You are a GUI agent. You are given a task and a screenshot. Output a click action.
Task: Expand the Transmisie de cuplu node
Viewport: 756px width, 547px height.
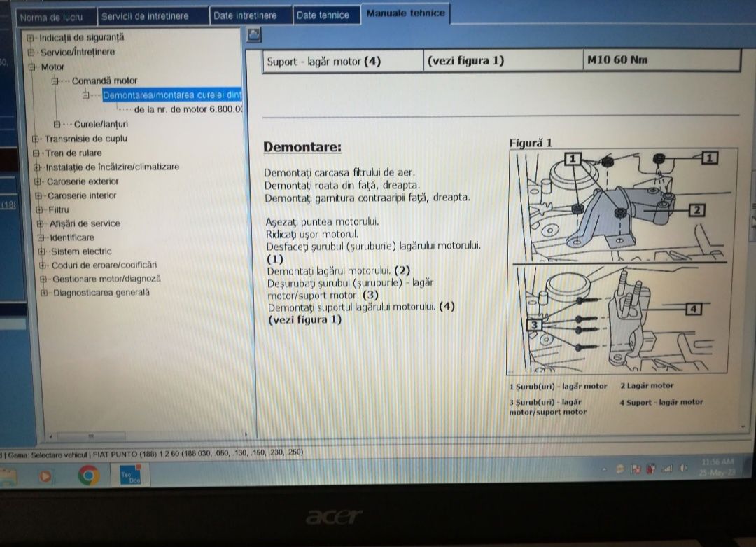(x=35, y=139)
